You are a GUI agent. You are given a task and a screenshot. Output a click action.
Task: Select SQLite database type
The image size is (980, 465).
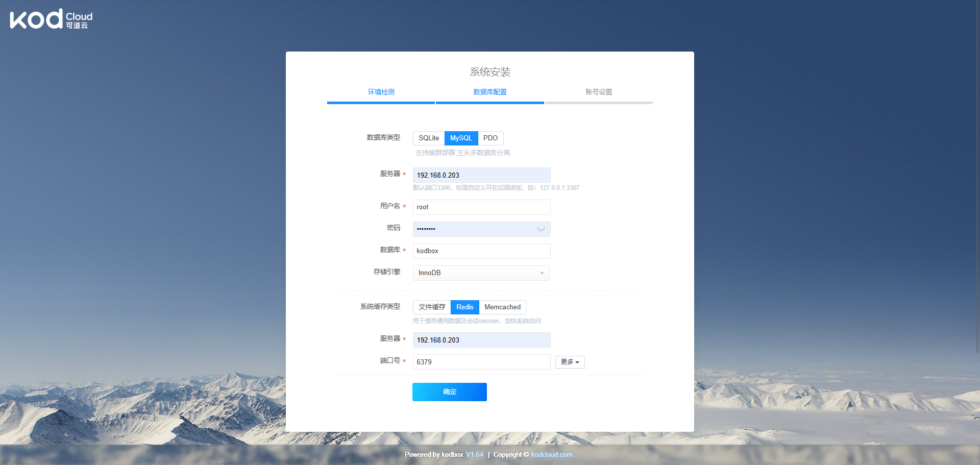pyautogui.click(x=429, y=138)
